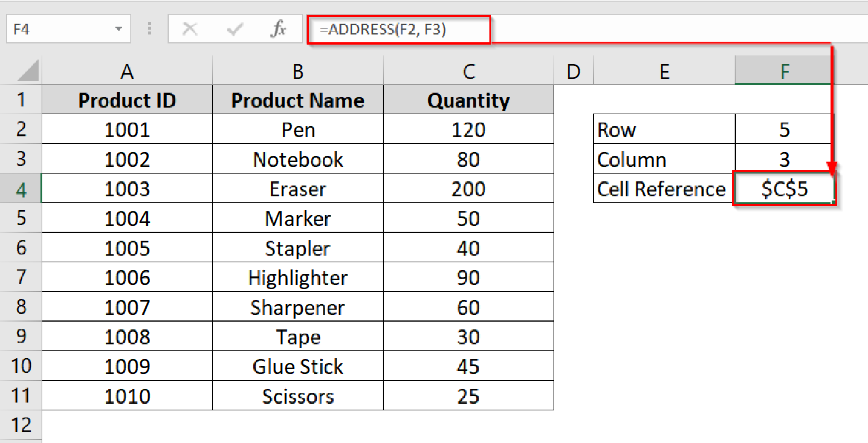Select the Quantity header cell

[x=468, y=100]
